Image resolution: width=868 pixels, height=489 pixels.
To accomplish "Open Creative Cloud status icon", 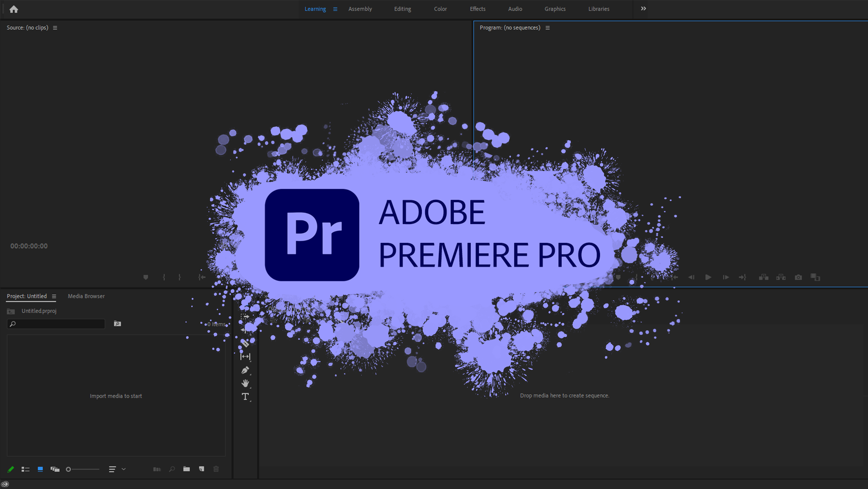I will [5, 484].
